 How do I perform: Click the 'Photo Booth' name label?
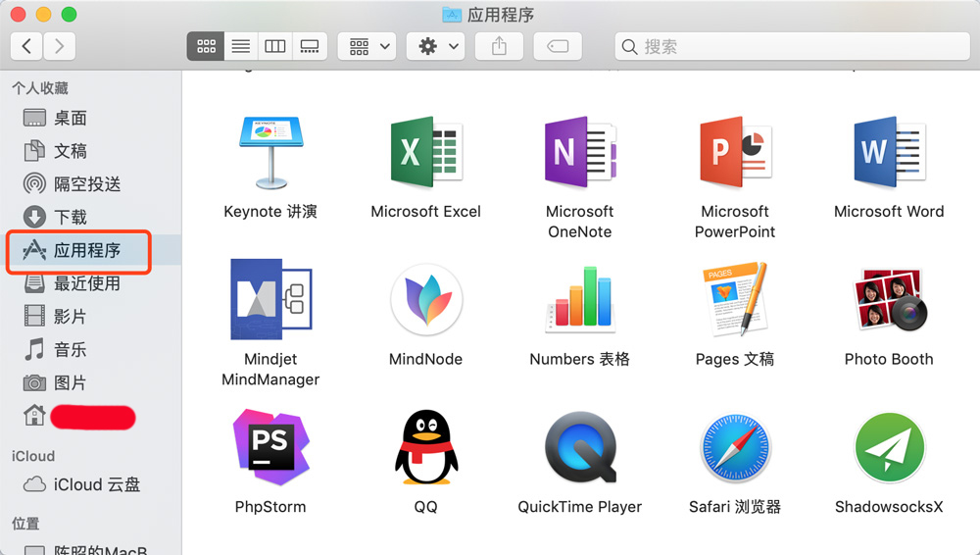(889, 359)
